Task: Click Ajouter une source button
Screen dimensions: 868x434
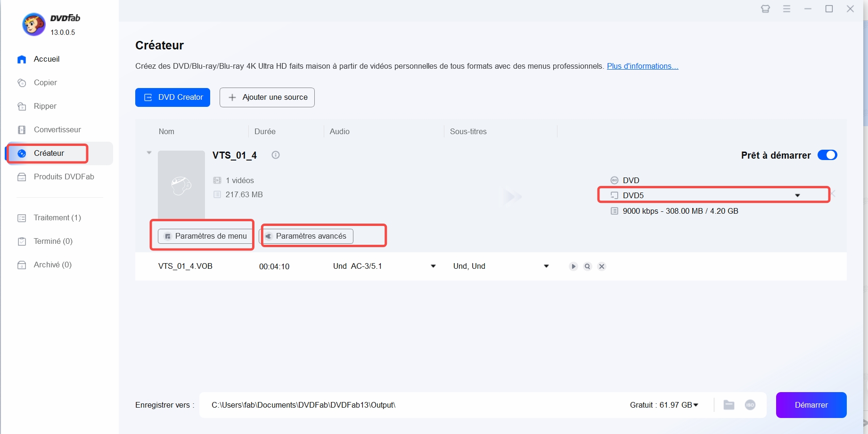Action: (267, 97)
